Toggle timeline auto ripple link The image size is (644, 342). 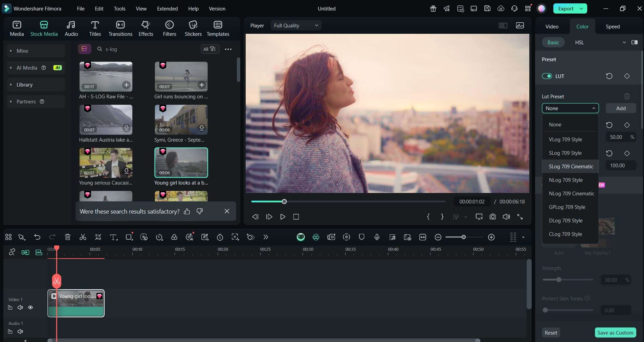(25, 252)
